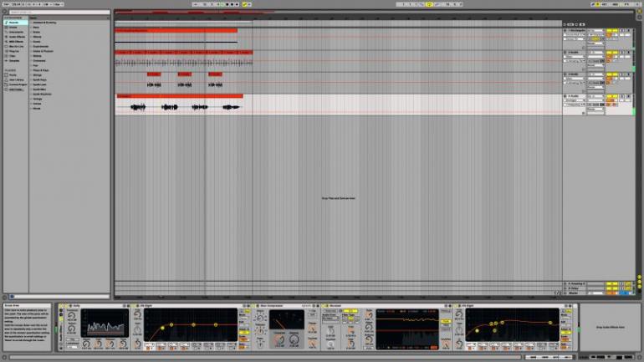Fold the 4 Audio track
The width and height of the screenshot is (644, 362).
coord(565,96)
